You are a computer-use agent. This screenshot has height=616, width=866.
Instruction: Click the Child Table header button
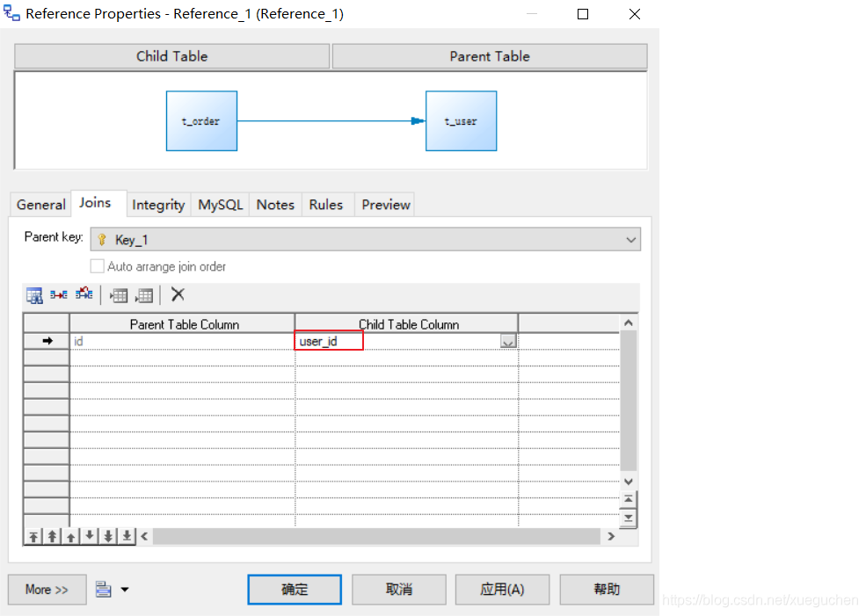click(x=171, y=56)
